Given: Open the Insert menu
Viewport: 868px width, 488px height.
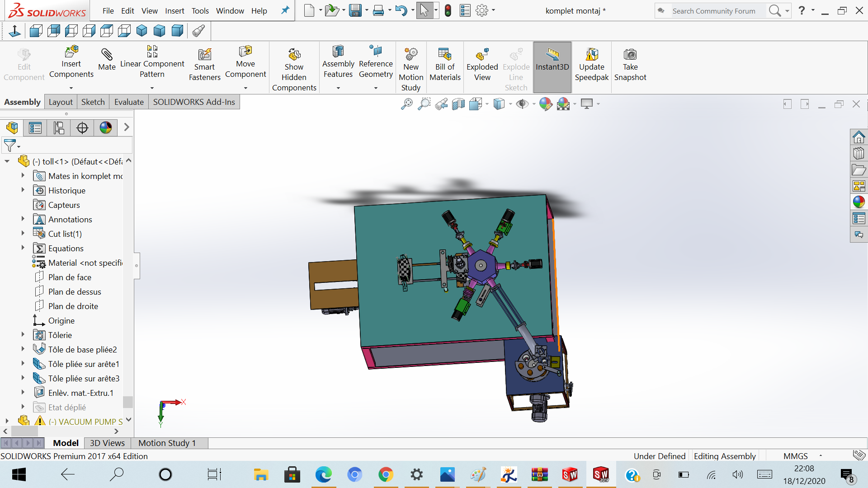Looking at the screenshot, I should click(x=175, y=11).
